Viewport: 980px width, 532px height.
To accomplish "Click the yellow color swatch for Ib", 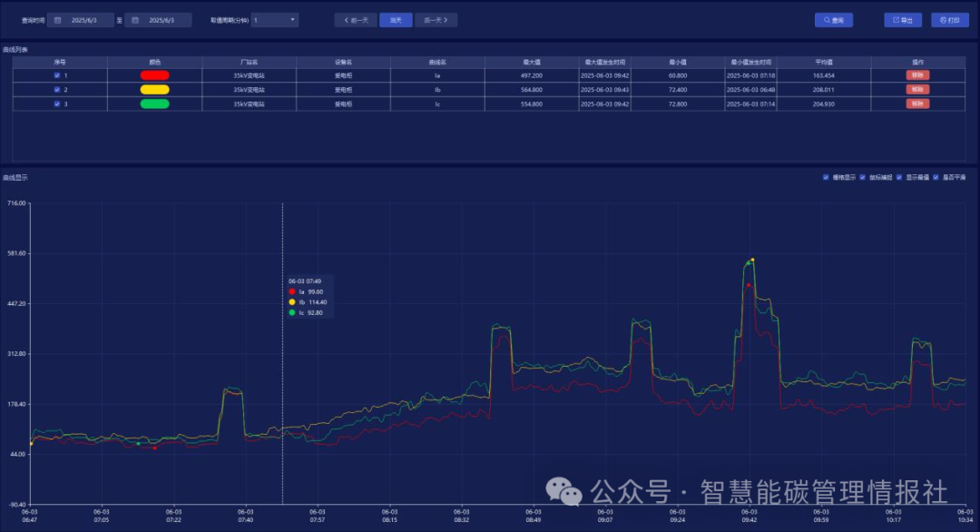I will pos(154,89).
